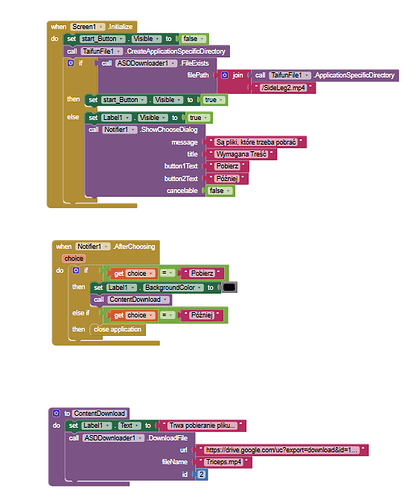Image resolution: width=403 pixels, height=500 pixels.
Task: Click the Pobierz button1Text string field
Action: pyautogui.click(x=227, y=166)
